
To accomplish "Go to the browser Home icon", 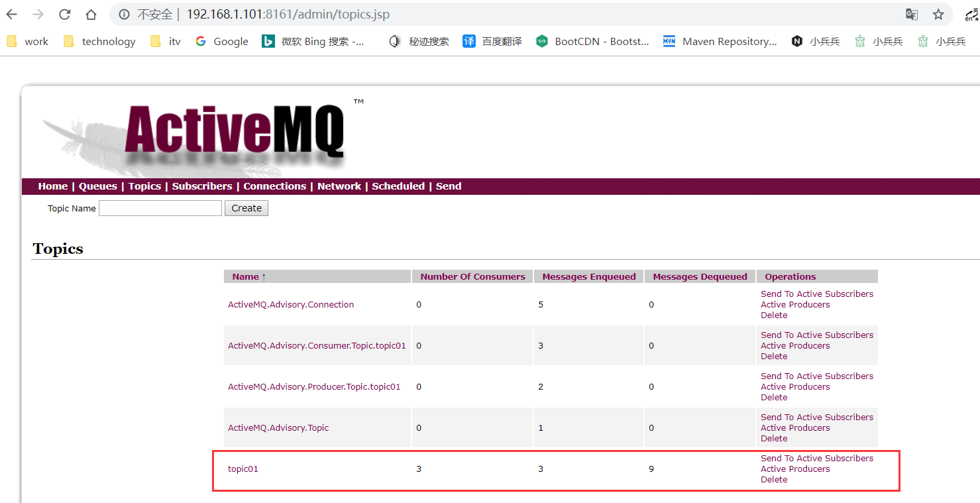I will point(91,15).
